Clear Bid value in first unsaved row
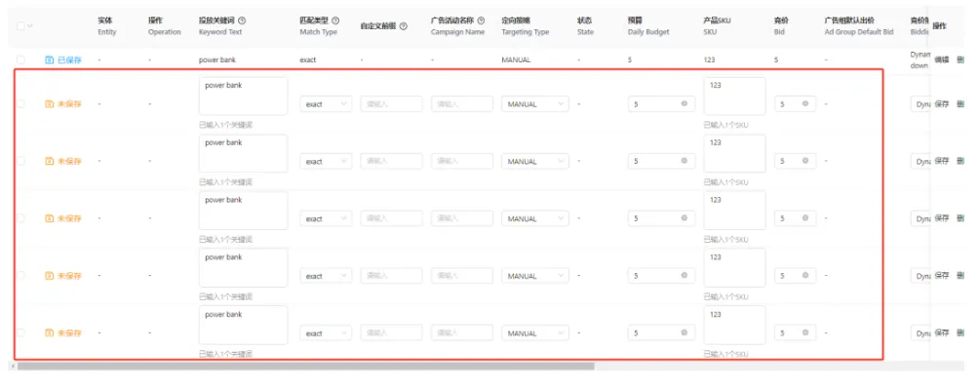Screen dimensions: 980x390 click(x=805, y=103)
